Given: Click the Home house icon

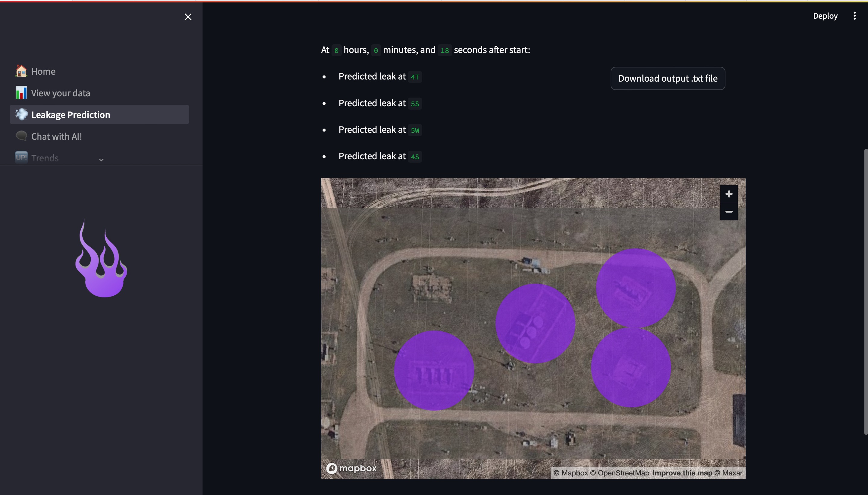Looking at the screenshot, I should pyautogui.click(x=21, y=71).
